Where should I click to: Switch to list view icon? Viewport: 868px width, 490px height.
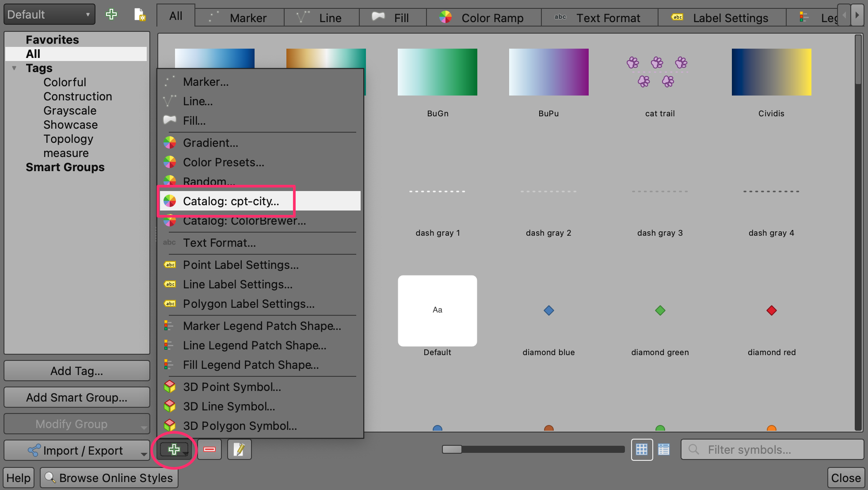click(663, 449)
